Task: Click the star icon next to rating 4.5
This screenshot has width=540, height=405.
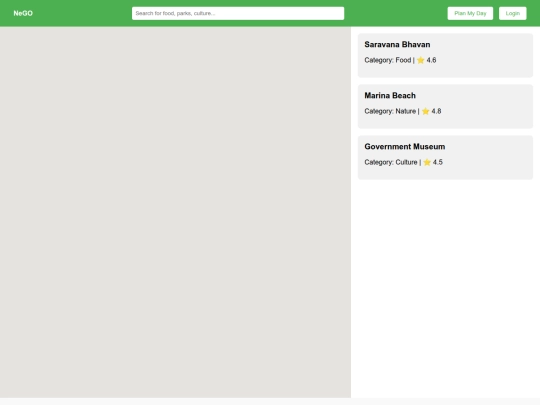Action: click(x=427, y=162)
